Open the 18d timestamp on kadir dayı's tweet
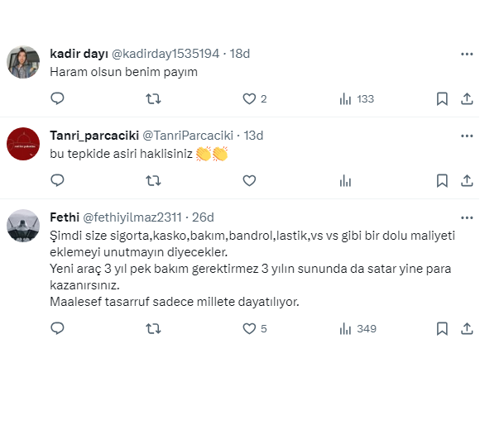Viewport: 504px width, 444px height. point(240,54)
